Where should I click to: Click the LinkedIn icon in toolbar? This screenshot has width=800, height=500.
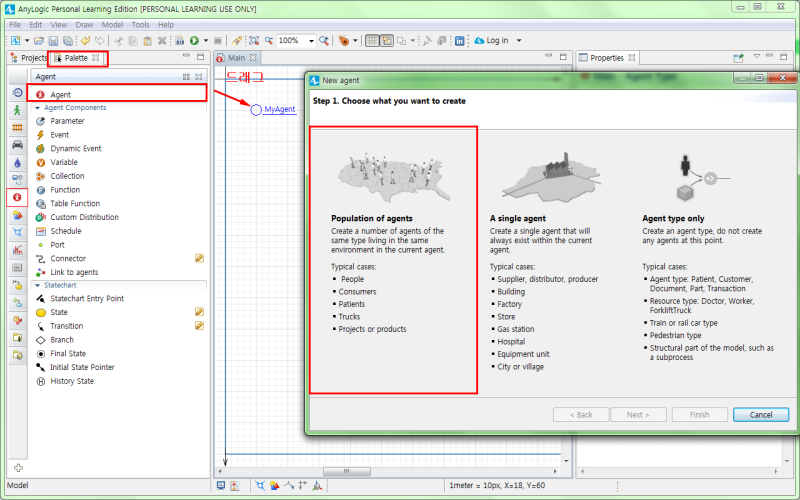pyautogui.click(x=460, y=41)
